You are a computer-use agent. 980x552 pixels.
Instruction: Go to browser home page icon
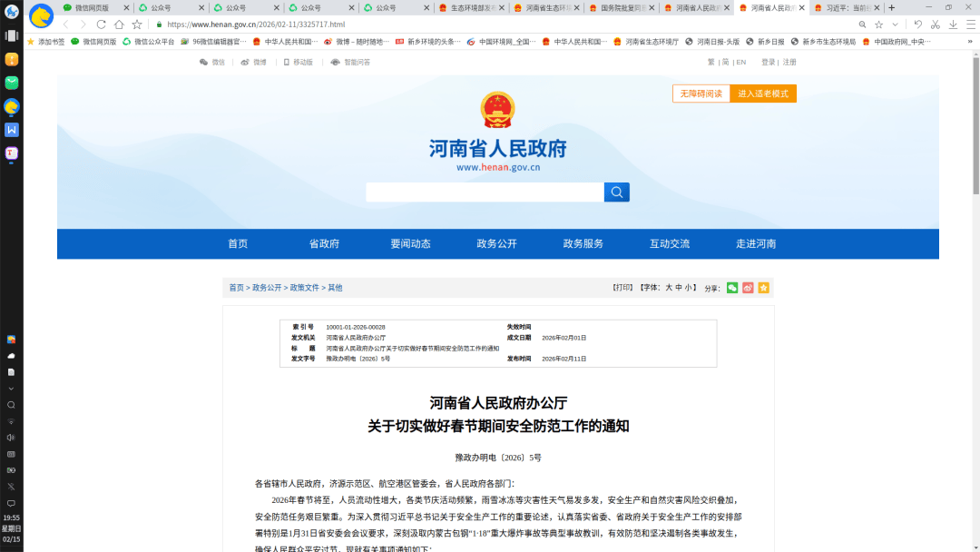[119, 25]
